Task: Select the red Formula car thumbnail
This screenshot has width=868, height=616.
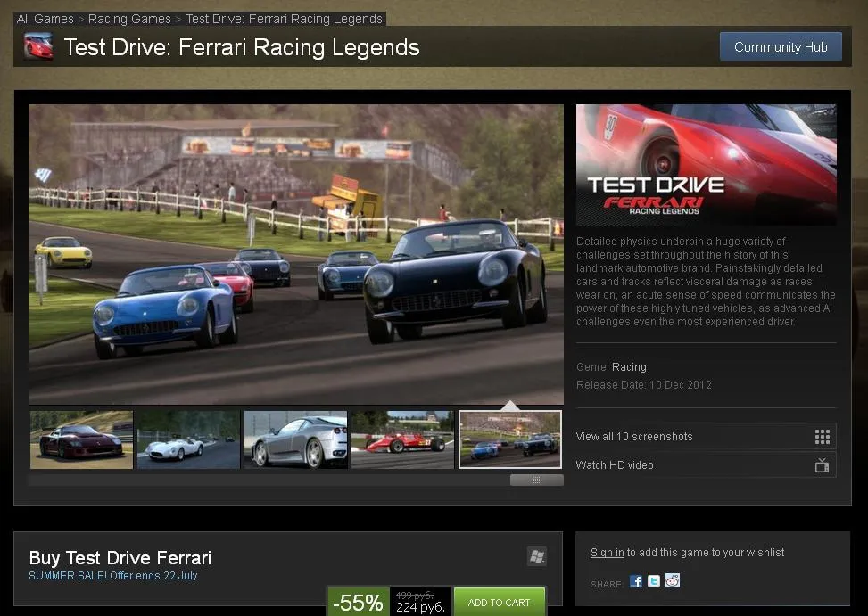Action: 402,439
